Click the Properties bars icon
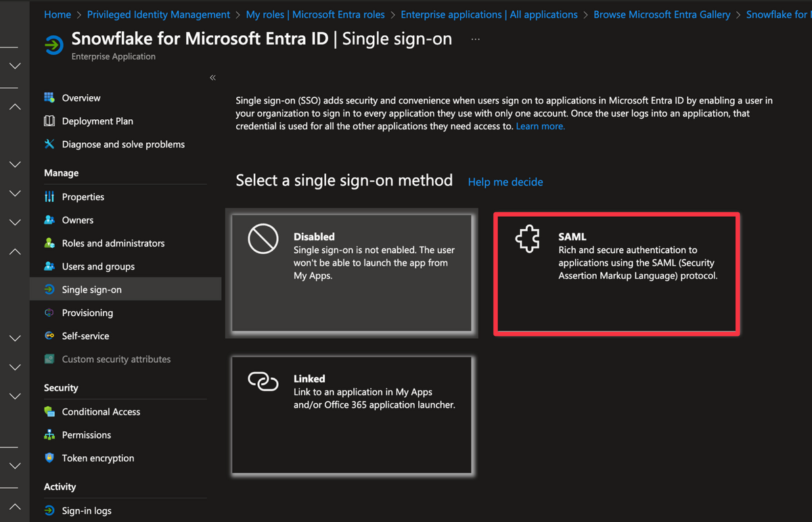This screenshot has width=812, height=522. point(49,197)
